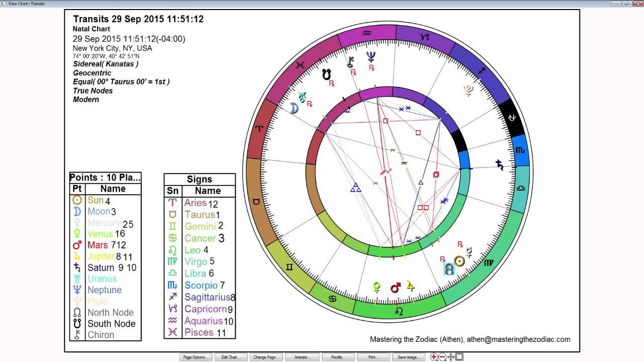Select the Chiron key glyph in the chart
Image resolution: width=644 pixels, height=362 pixels.
click(350, 62)
